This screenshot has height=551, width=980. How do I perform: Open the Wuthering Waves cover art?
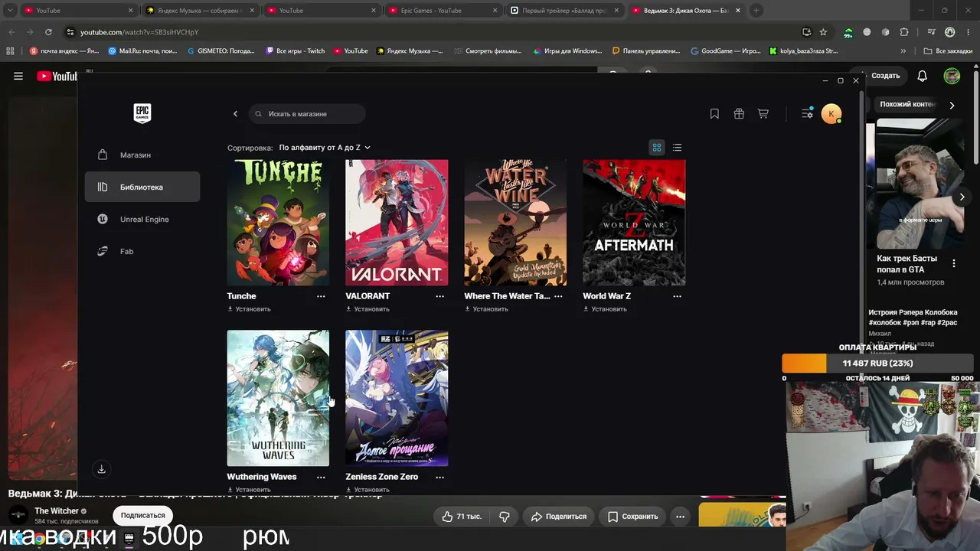[278, 398]
